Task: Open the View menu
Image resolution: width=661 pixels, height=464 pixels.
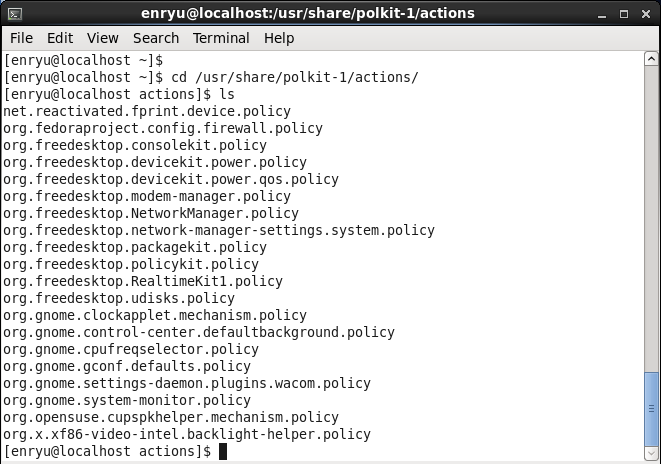Action: pos(103,38)
